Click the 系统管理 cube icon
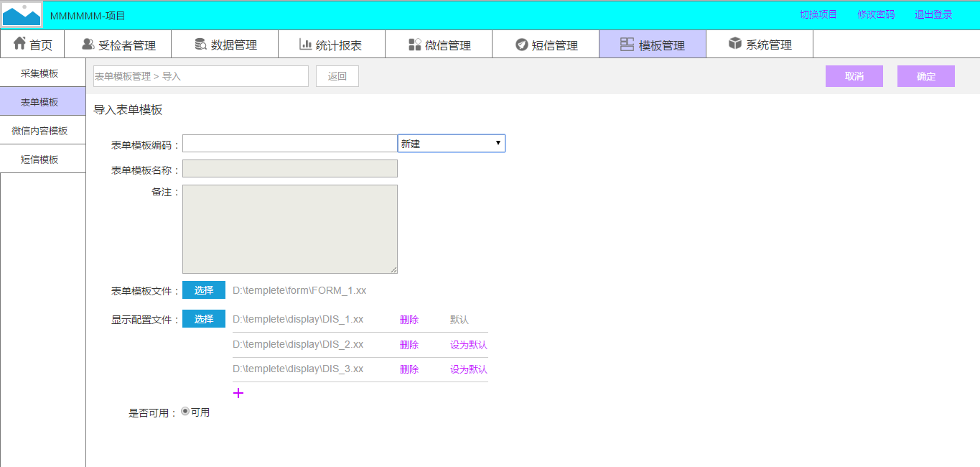 click(x=734, y=44)
